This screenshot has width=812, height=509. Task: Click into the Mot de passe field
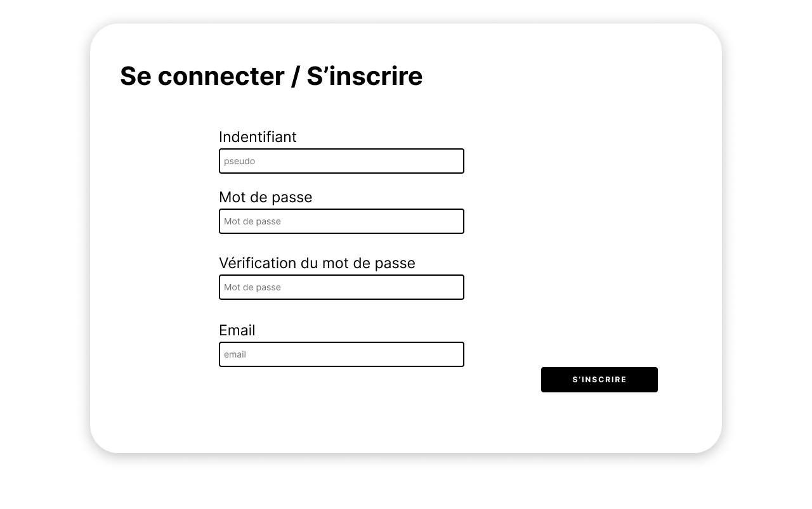pos(341,221)
